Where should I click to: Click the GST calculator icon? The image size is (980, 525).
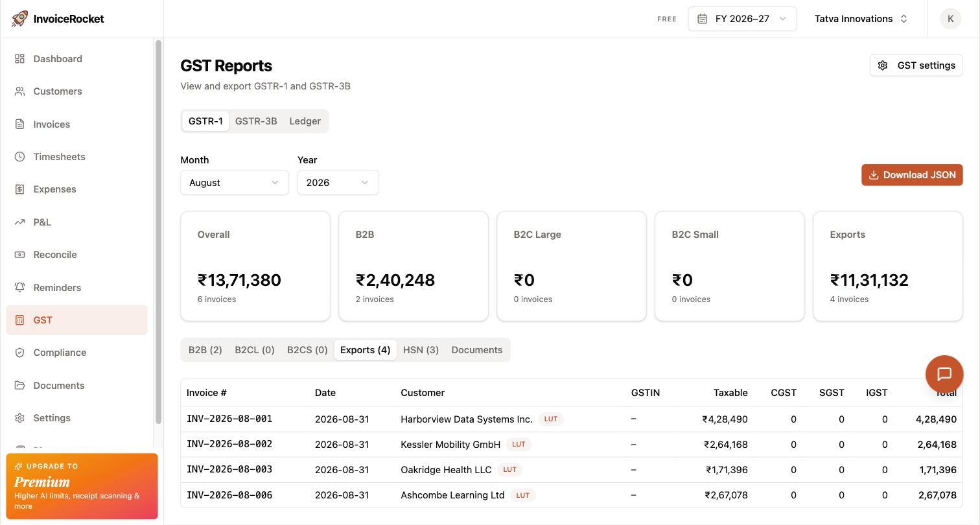click(20, 320)
